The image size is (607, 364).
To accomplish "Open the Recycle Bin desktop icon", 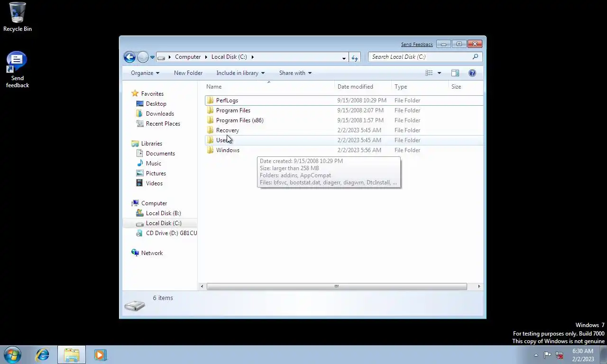I will pos(18,17).
